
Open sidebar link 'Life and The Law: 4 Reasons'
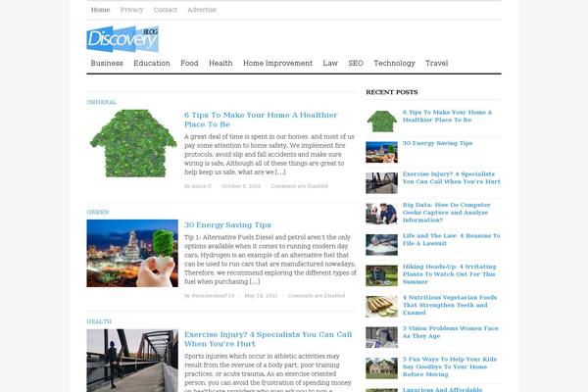point(452,239)
